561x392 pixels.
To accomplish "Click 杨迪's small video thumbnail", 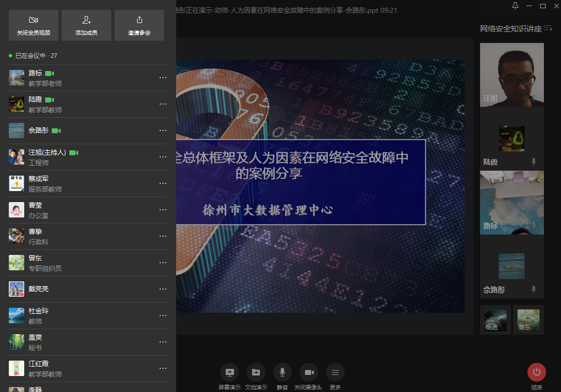I will (495, 320).
